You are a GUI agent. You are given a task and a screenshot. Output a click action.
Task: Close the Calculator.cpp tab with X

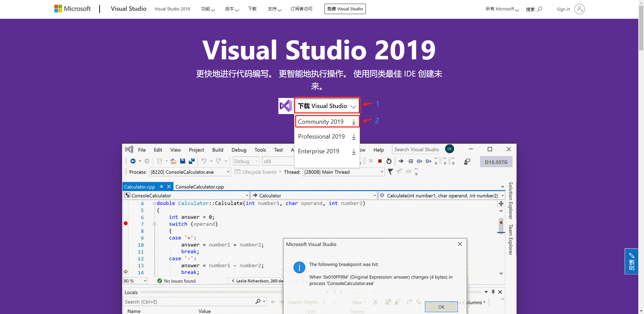point(169,187)
